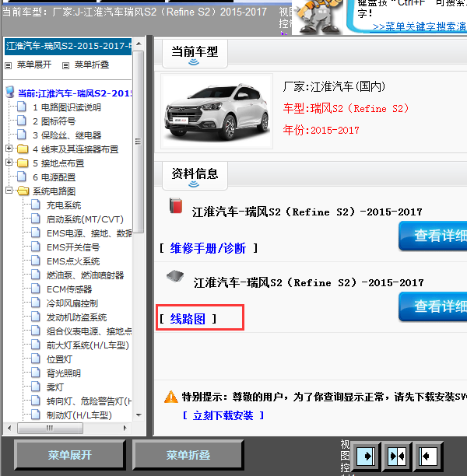Open 发动机防盗系统 diagram

[x=76, y=317]
